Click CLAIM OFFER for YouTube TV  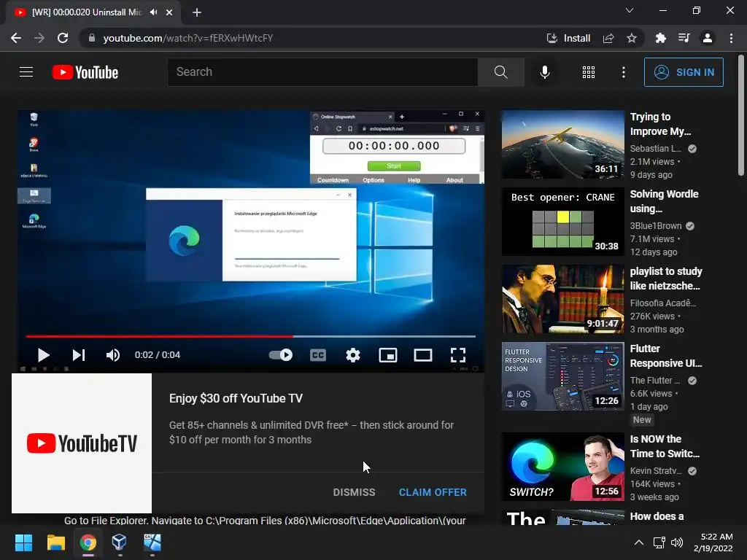[x=433, y=492]
